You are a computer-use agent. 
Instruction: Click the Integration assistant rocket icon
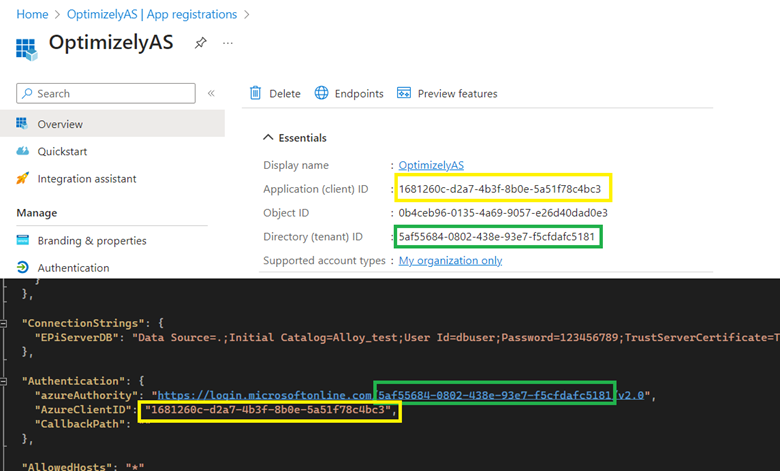(x=22, y=178)
